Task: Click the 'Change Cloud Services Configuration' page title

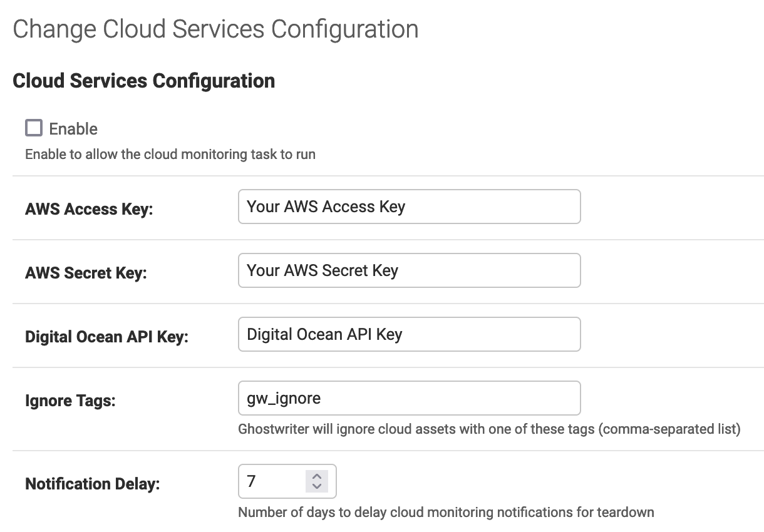Action: click(x=215, y=29)
